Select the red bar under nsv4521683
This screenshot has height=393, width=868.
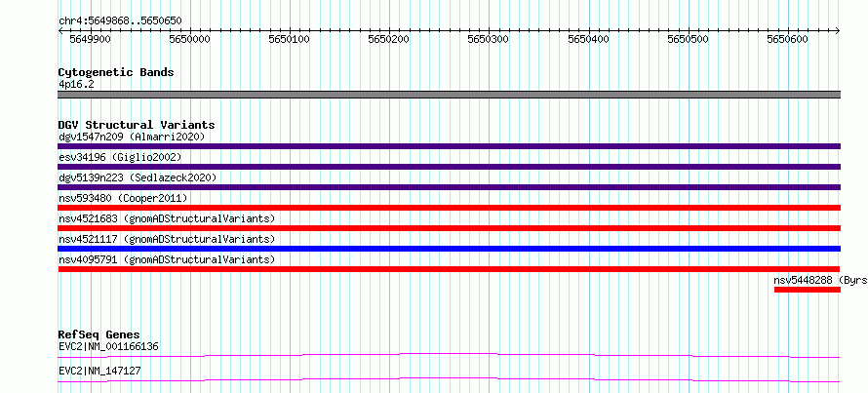coord(449,228)
